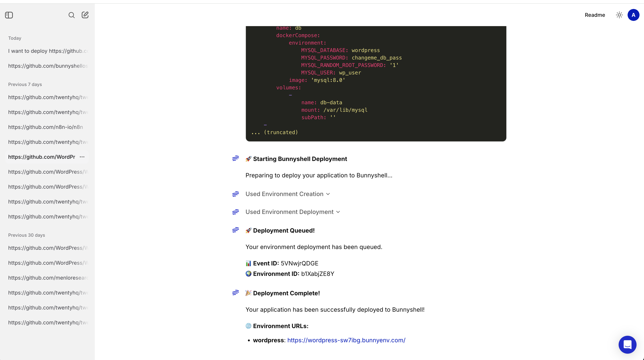The height and width of the screenshot is (360, 644).
Task: Click Bunnyshell logo beside Deployment Queued
Action: click(x=235, y=230)
